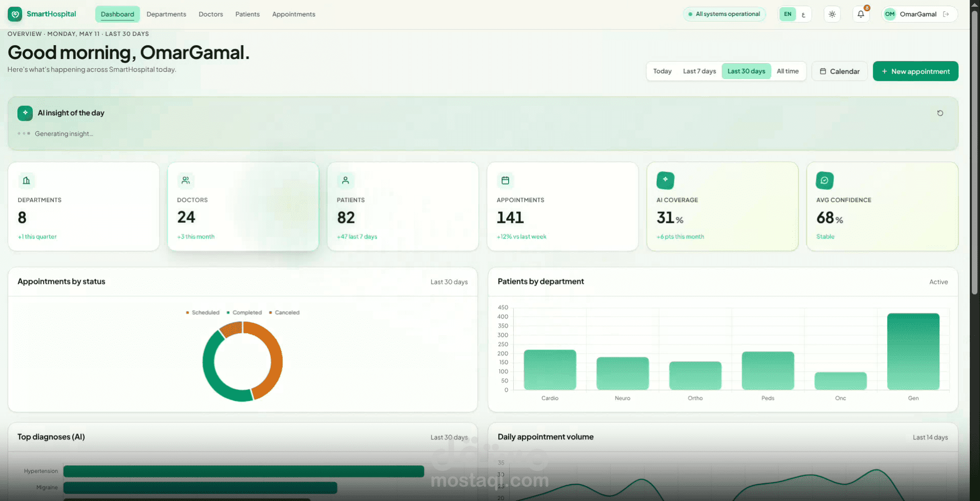Open the Doctors nav tab
Image resolution: width=980 pixels, height=501 pixels.
coord(211,14)
